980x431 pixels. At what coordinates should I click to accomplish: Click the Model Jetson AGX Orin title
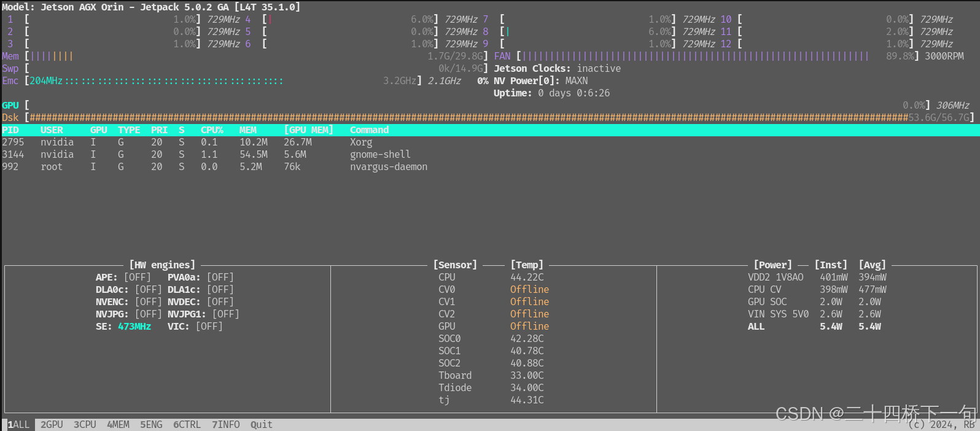[151, 7]
